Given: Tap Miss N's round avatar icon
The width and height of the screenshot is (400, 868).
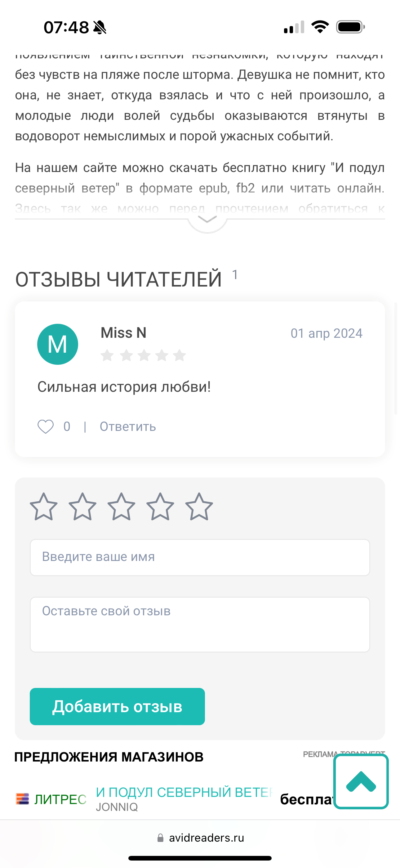Looking at the screenshot, I should [x=58, y=344].
